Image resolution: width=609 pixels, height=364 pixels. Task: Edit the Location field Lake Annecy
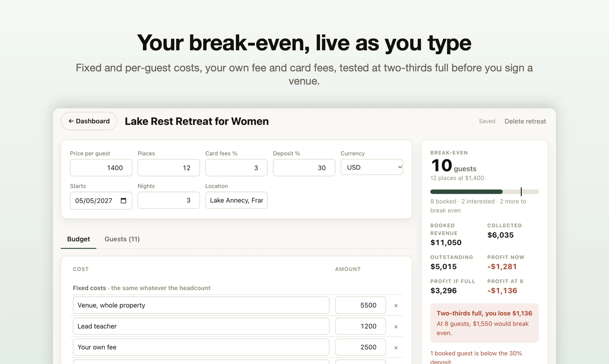click(x=236, y=200)
